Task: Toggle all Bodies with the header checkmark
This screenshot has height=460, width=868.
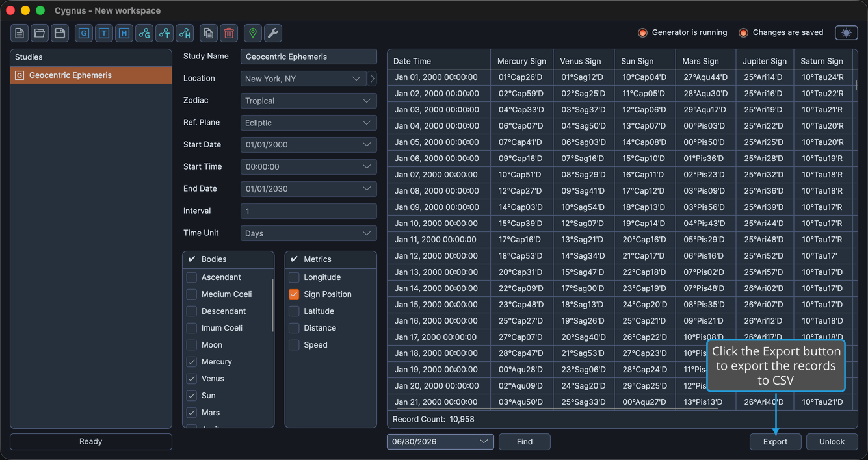Action: tap(192, 259)
